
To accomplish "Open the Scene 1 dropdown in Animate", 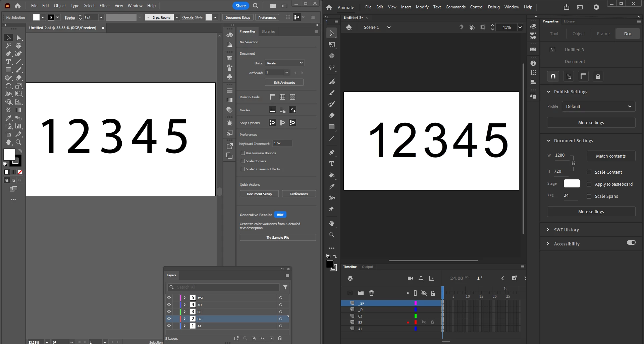I will (x=389, y=27).
